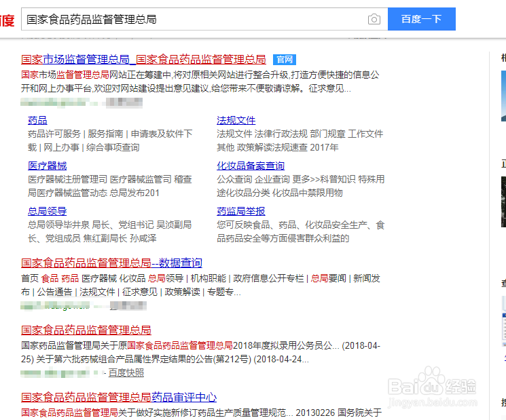Viewport: 506px width, 420px height.
Task: Open 国家食品药品监督管理总局--数据查询 result
Action: click(x=111, y=263)
